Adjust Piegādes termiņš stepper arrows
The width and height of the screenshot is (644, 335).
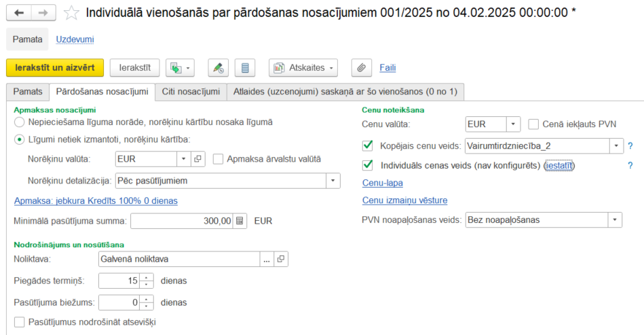[x=146, y=281]
